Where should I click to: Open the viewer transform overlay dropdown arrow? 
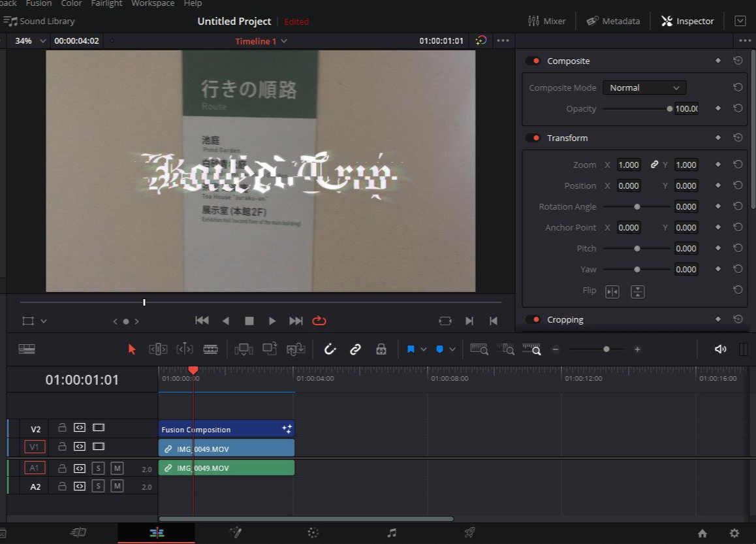tap(44, 321)
